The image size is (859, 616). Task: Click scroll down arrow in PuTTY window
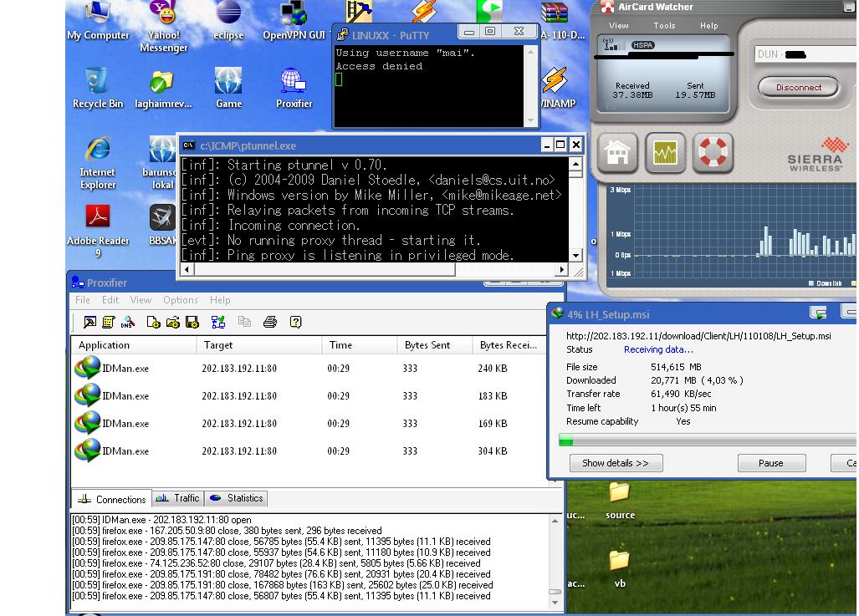530,120
